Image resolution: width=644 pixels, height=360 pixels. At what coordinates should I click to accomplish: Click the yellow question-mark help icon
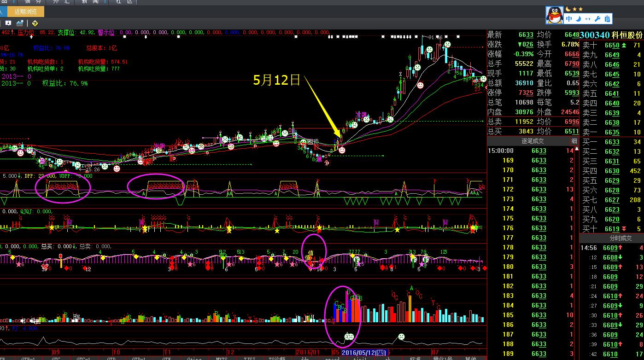(x=35, y=23)
